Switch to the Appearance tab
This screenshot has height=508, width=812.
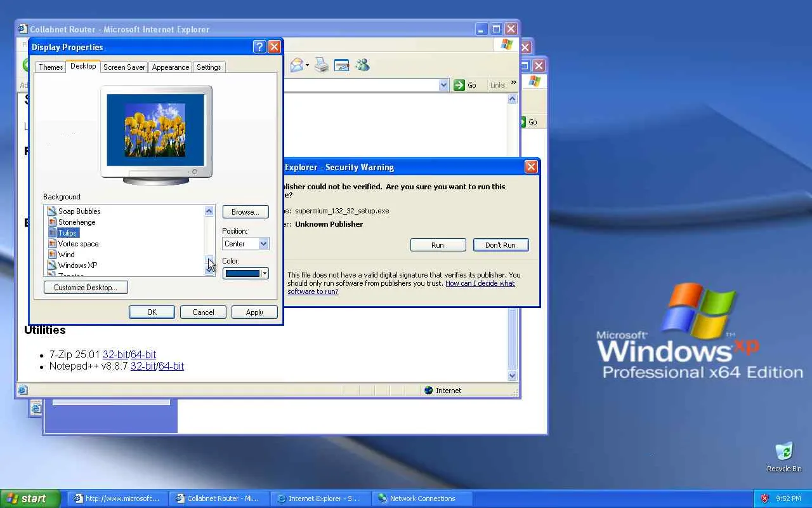(170, 67)
